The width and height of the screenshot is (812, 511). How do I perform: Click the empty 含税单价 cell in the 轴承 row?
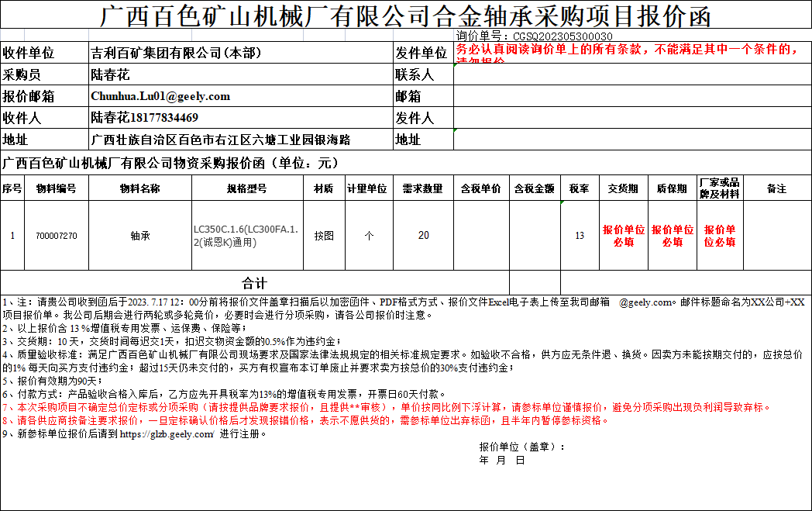tap(482, 236)
